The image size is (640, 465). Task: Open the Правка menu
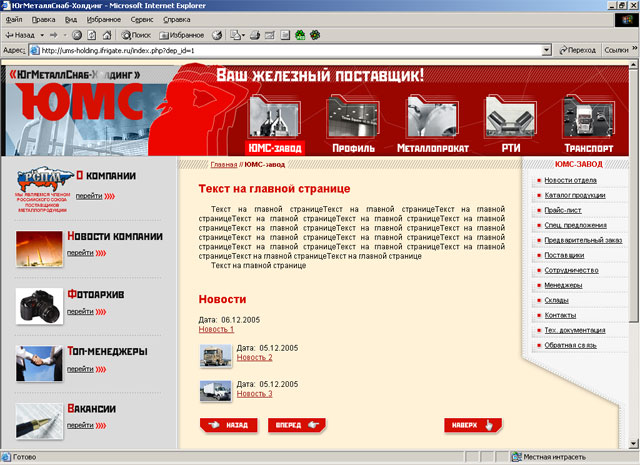pos(43,19)
